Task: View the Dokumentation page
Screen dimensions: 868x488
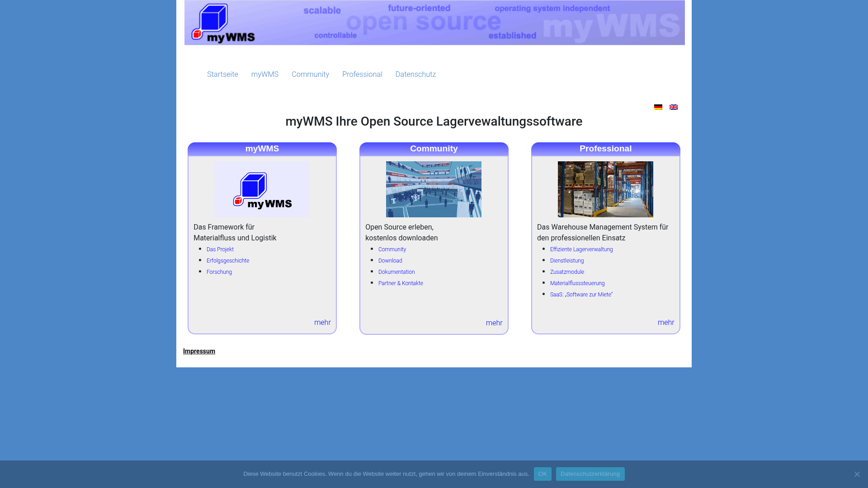Action: pyautogui.click(x=396, y=272)
